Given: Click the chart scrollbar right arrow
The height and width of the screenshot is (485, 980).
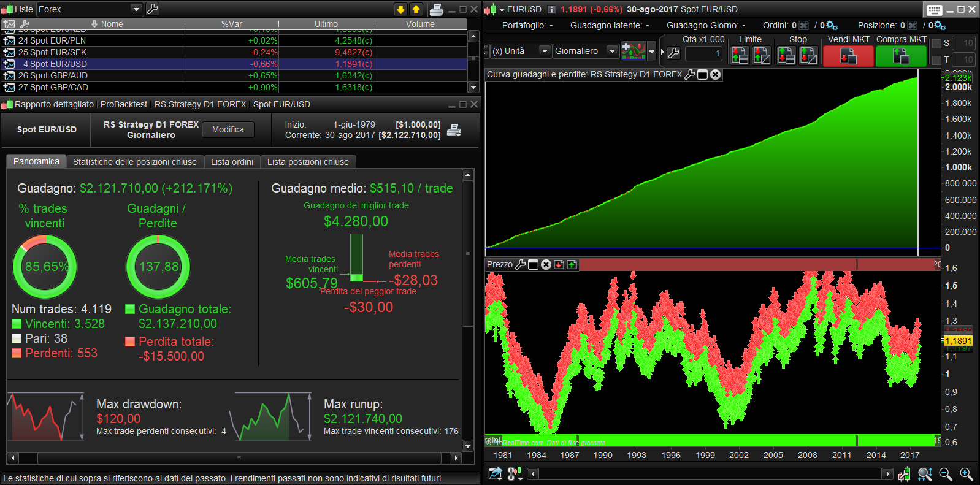Looking at the screenshot, I should [x=887, y=473].
